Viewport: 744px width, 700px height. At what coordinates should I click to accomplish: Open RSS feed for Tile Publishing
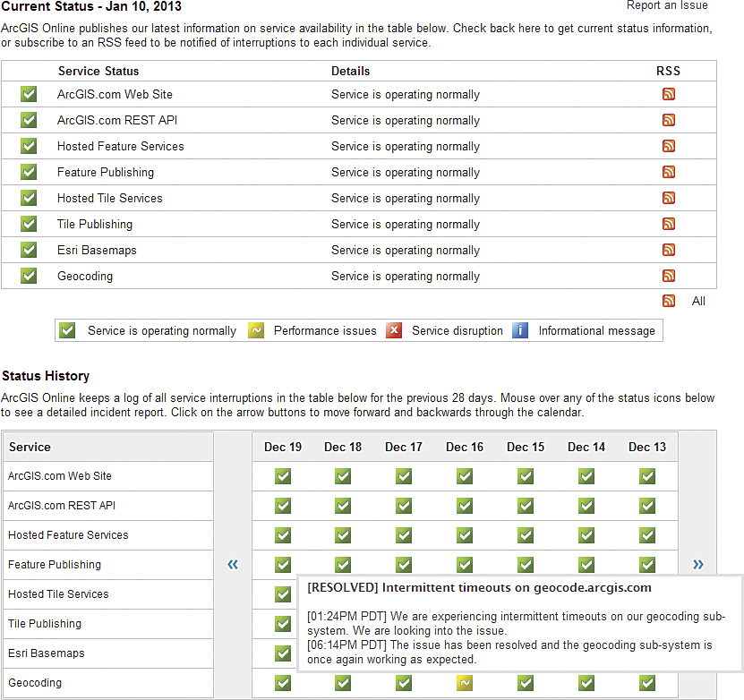pyautogui.click(x=668, y=224)
